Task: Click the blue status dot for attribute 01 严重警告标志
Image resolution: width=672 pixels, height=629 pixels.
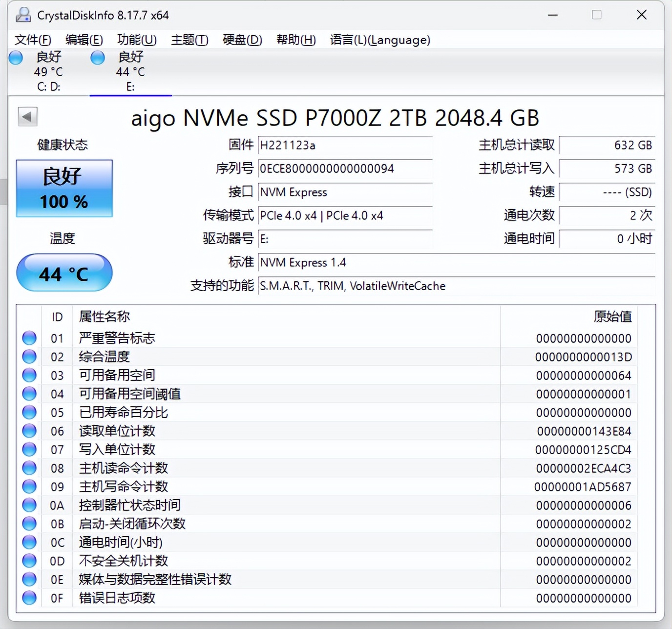Action: 29,337
